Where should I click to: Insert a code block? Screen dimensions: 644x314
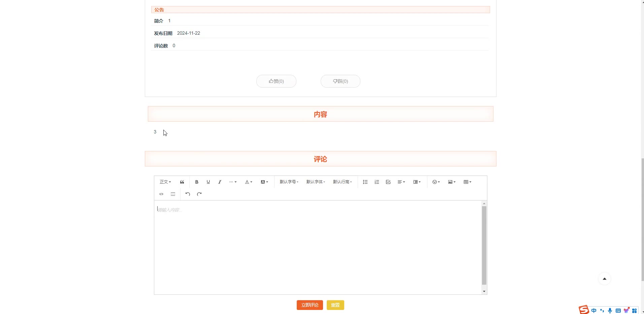pos(161,194)
